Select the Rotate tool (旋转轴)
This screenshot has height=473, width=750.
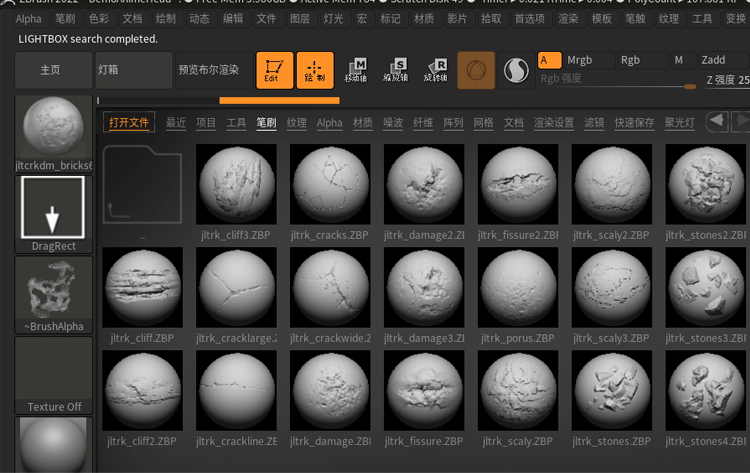click(x=435, y=69)
